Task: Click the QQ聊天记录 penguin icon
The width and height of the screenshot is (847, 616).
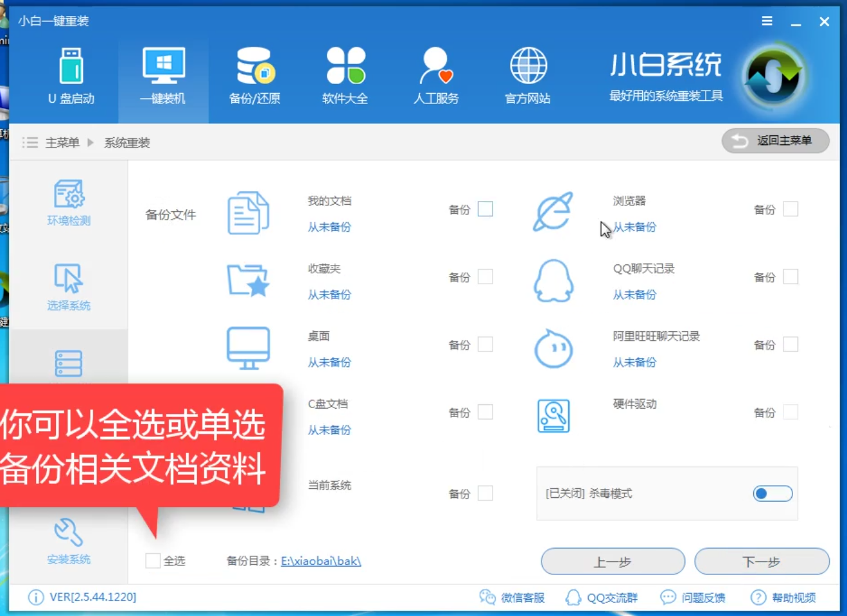Action: [554, 280]
